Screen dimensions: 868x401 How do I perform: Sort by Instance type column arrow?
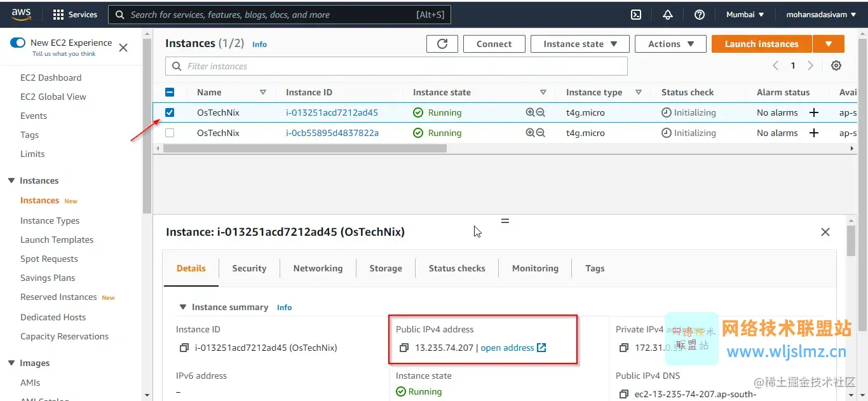pos(639,92)
